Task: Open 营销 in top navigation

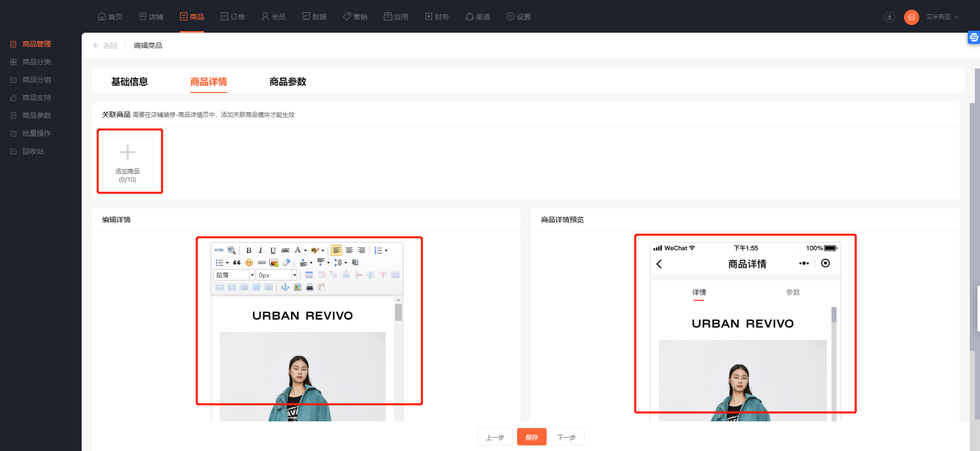Action: coord(355,16)
